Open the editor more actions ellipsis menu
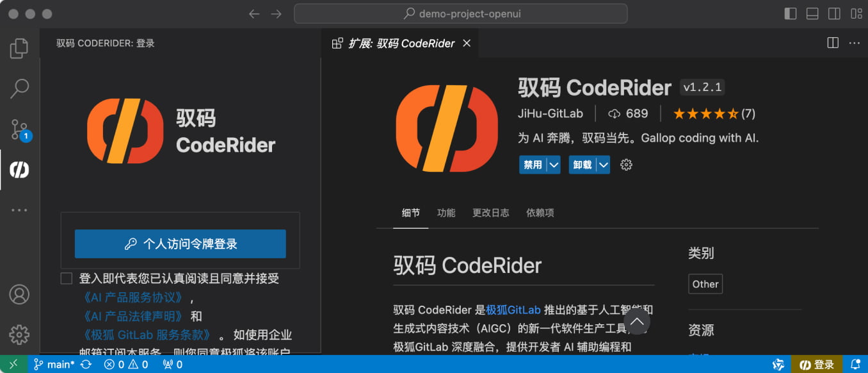This screenshot has height=373, width=868. pos(855,42)
